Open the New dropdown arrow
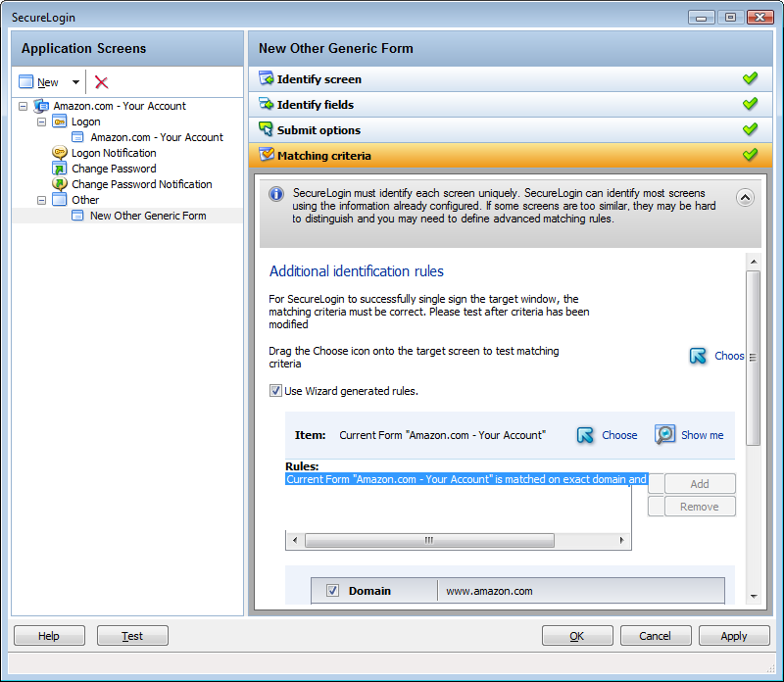 point(75,82)
